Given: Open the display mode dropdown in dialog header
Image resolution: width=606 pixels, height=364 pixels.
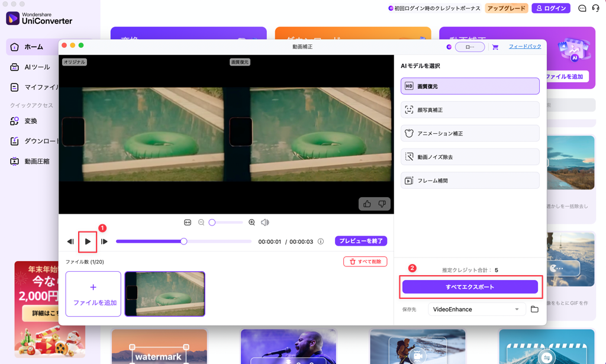Looking at the screenshot, I should point(469,46).
